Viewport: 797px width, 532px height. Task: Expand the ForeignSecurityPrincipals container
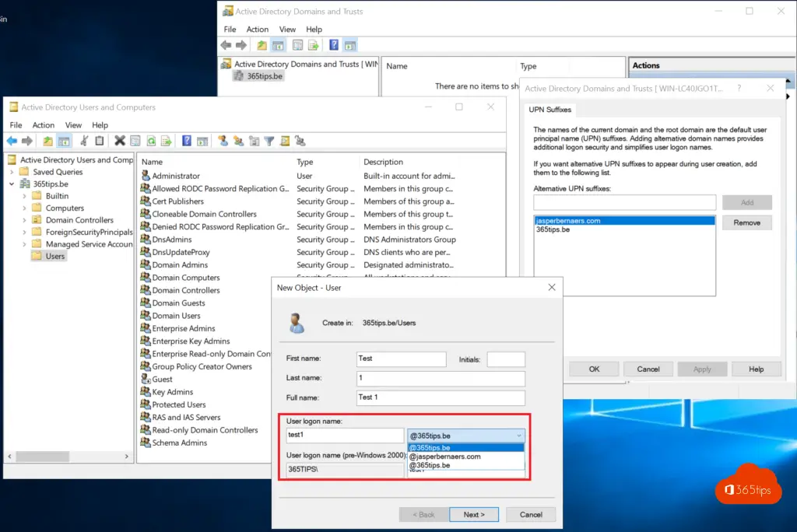[x=24, y=233]
